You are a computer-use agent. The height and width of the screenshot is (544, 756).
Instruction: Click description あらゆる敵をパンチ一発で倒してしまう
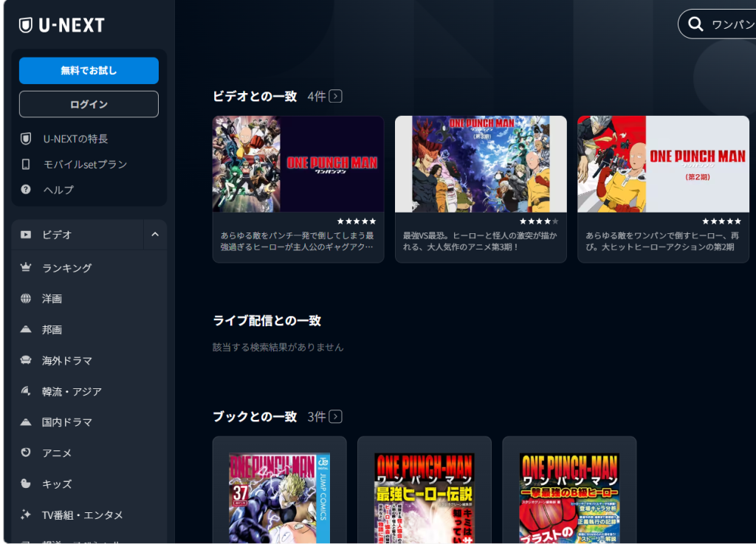297,241
